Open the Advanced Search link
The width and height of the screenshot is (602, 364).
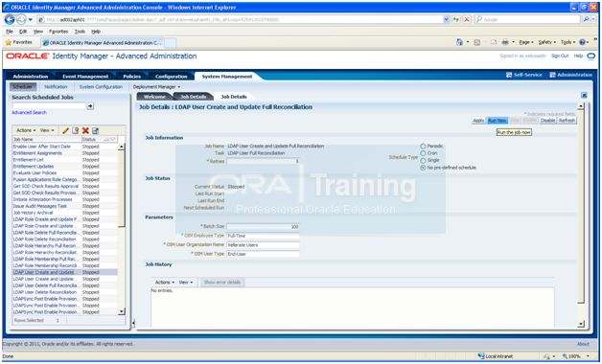click(x=29, y=113)
